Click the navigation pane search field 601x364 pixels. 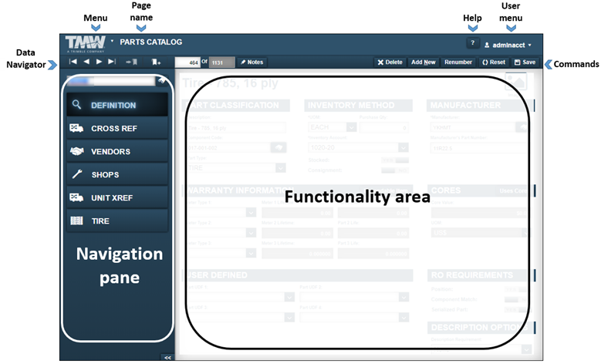[x=111, y=80]
